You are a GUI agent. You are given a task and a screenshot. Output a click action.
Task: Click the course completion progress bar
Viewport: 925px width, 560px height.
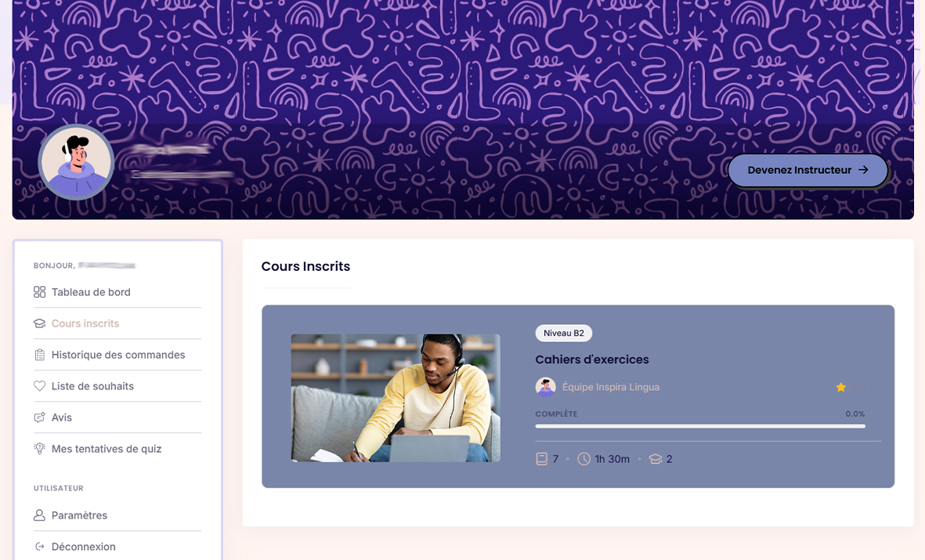click(x=700, y=426)
